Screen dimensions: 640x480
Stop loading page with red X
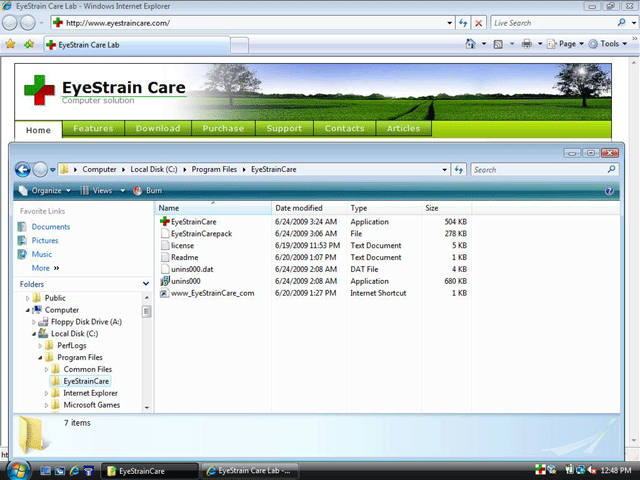tap(478, 23)
